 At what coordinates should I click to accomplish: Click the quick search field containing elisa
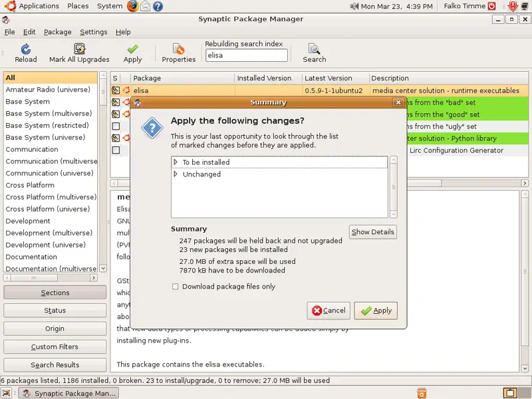(x=246, y=55)
